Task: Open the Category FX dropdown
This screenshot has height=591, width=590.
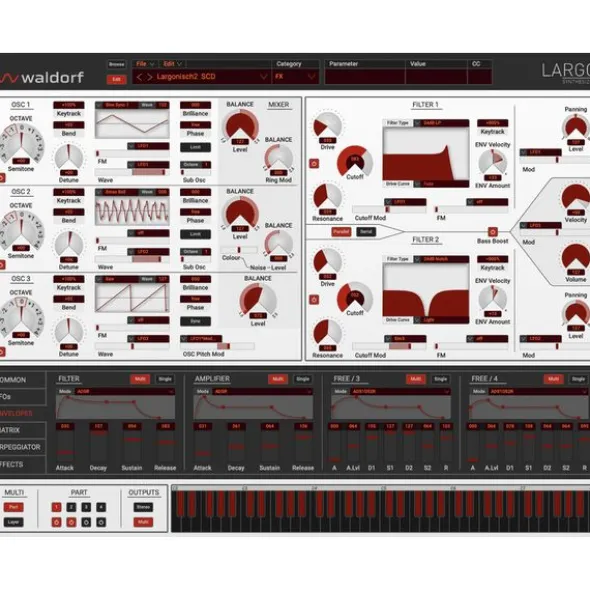Action: click(295, 77)
